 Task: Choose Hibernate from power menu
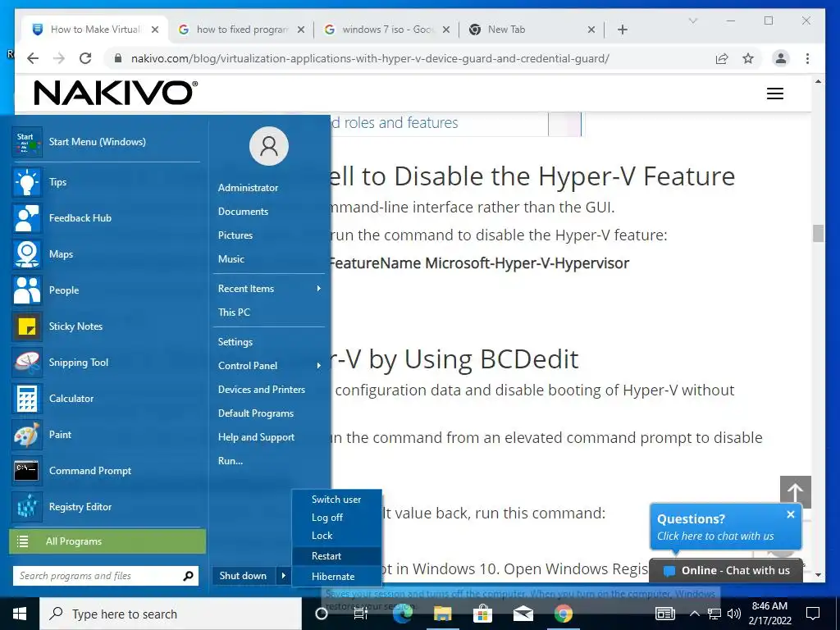pos(336,577)
